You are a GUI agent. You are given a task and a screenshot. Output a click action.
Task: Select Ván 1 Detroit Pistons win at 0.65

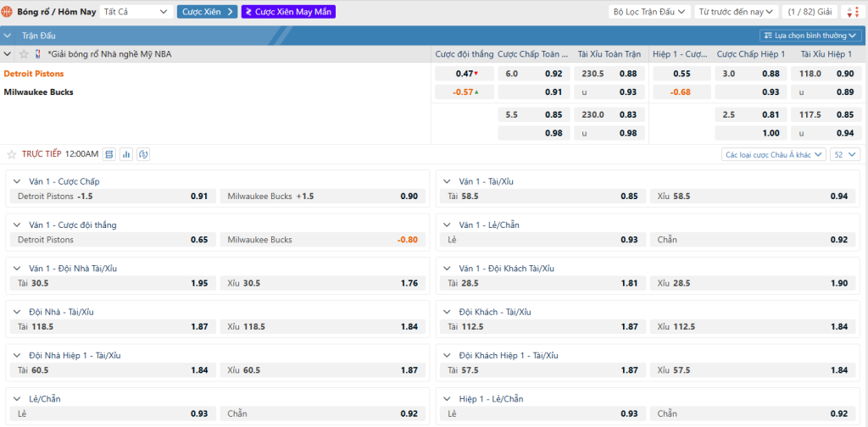113,240
